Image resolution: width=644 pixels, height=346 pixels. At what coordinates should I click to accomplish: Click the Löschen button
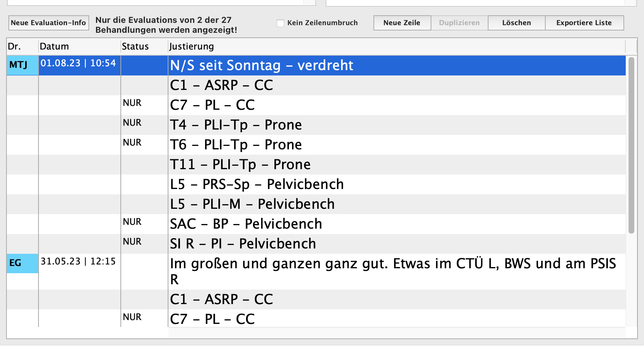[516, 23]
